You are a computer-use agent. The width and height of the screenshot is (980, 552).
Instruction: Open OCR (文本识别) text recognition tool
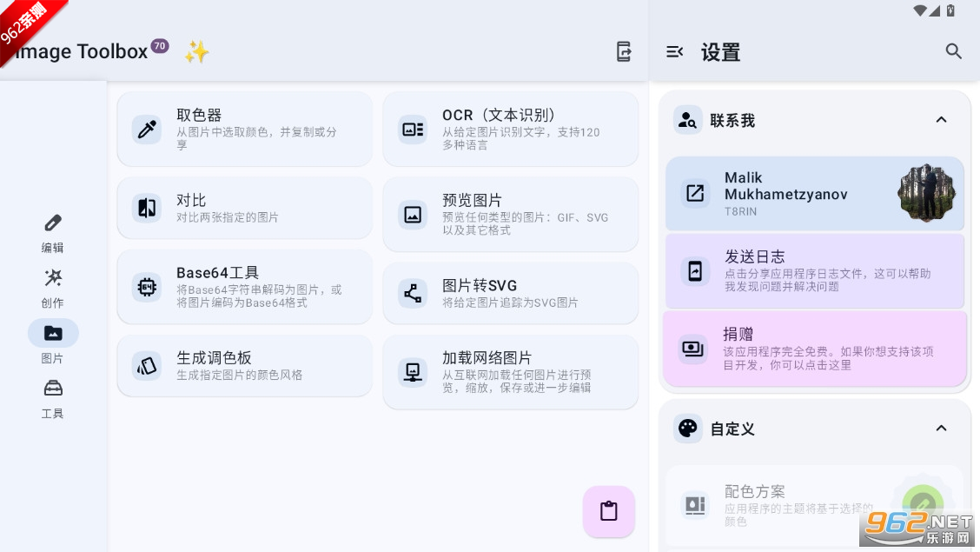510,130
